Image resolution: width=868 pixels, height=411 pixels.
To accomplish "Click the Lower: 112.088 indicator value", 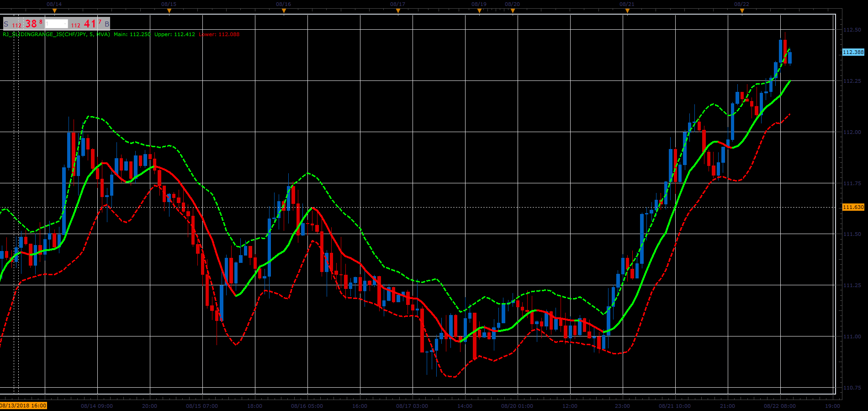I will point(219,34).
